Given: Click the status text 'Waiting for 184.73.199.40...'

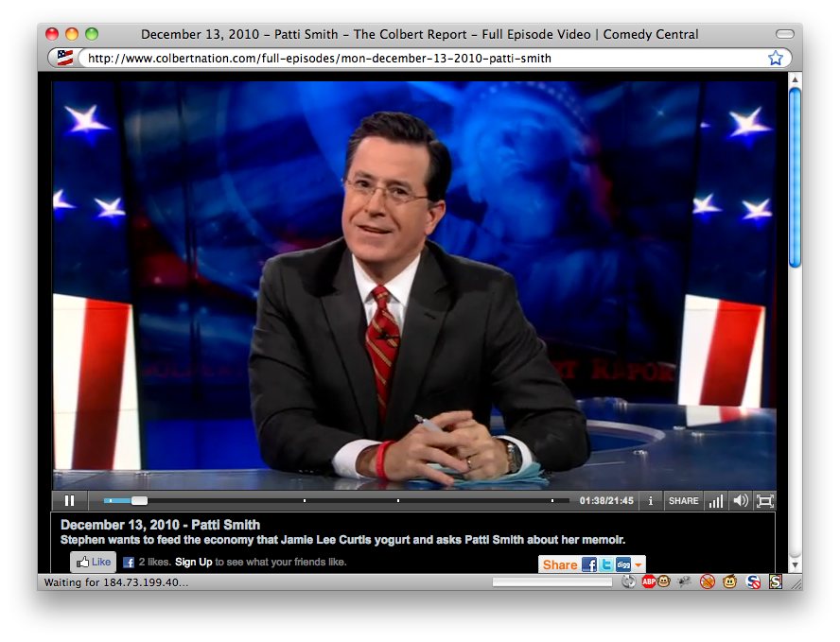Looking at the screenshot, I should (116, 582).
